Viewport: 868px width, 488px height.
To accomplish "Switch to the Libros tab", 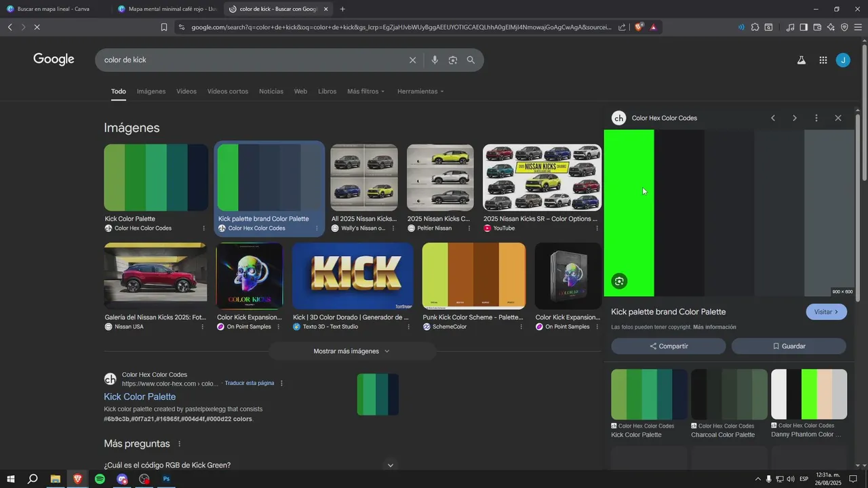I will tap(327, 91).
